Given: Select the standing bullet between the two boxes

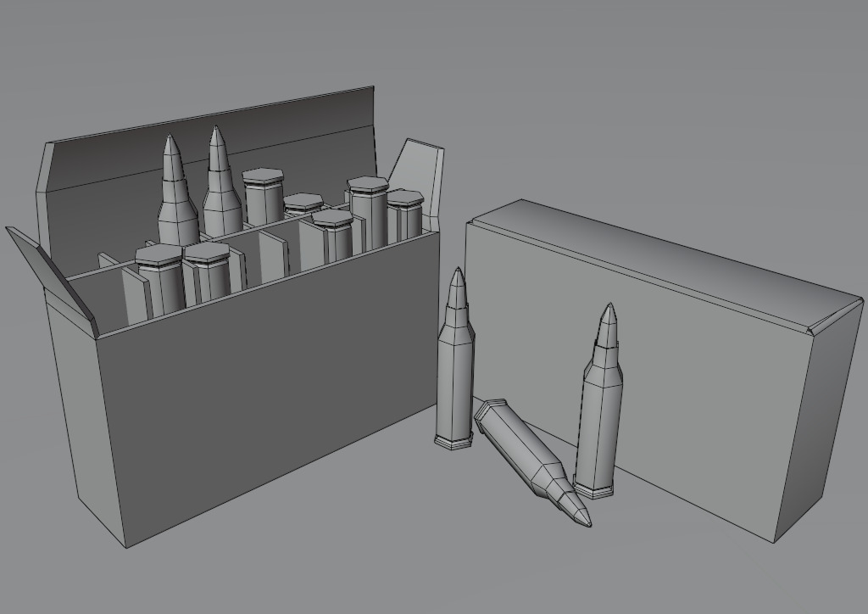Looking at the screenshot, I should [x=455, y=359].
